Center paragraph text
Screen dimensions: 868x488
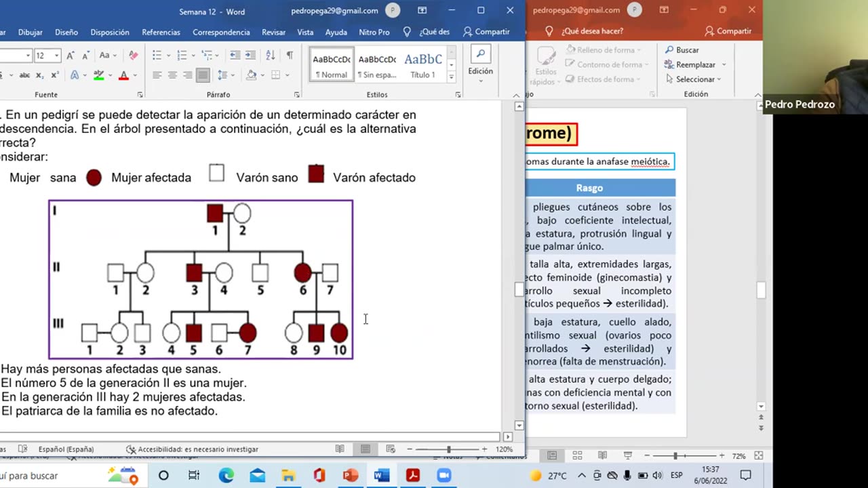172,75
